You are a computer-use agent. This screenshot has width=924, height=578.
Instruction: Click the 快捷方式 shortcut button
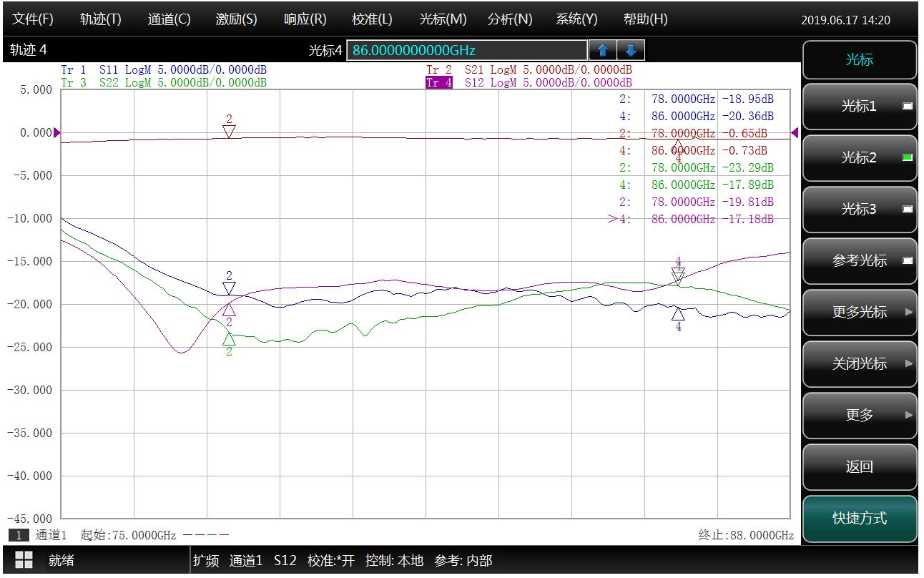pyautogui.click(x=860, y=519)
